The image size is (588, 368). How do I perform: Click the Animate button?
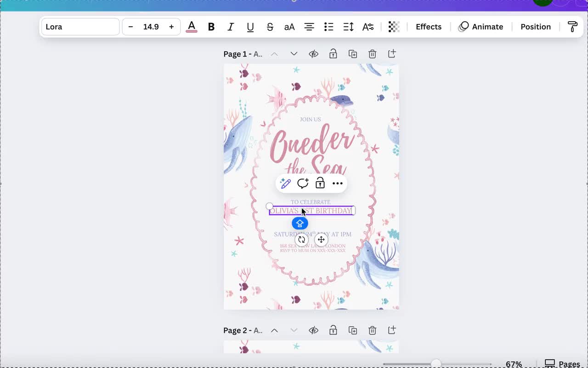[481, 27]
